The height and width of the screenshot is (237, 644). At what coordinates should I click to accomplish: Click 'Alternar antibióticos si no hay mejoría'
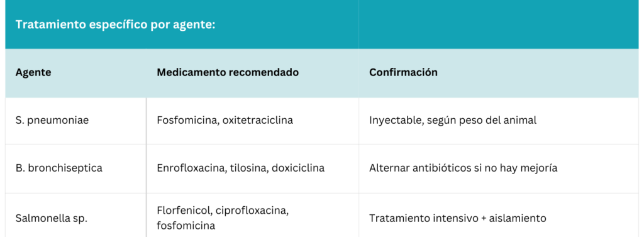coord(463,168)
